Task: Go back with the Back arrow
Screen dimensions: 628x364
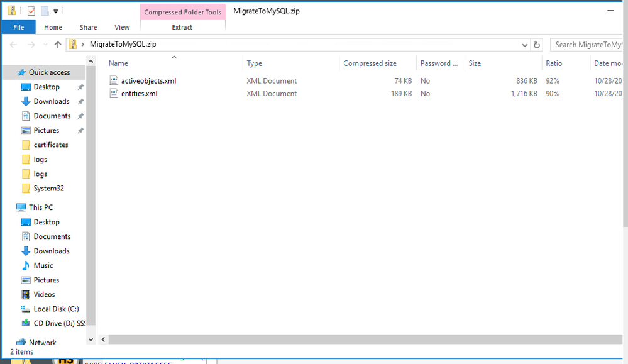Action: [x=13, y=45]
